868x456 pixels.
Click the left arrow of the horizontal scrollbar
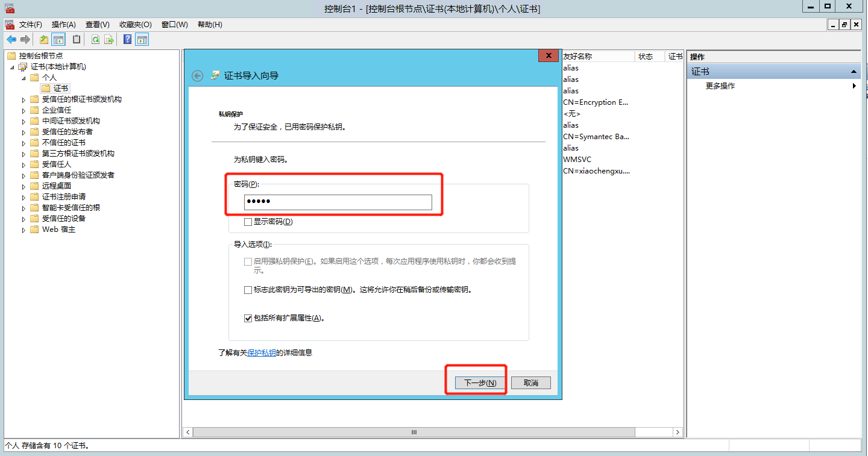coord(188,433)
